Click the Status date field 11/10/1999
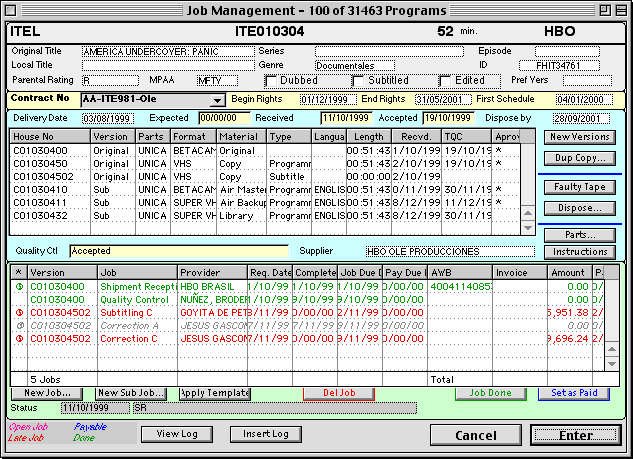This screenshot has height=459, width=633. [x=95, y=408]
